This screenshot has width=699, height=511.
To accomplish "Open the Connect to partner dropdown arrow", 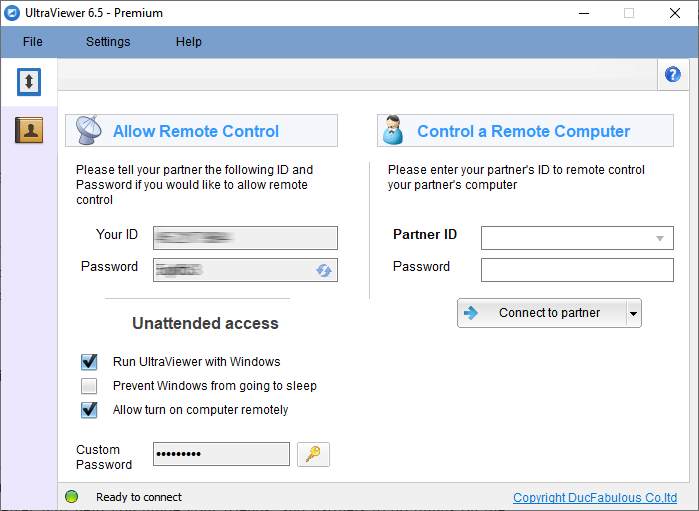I will [632, 313].
